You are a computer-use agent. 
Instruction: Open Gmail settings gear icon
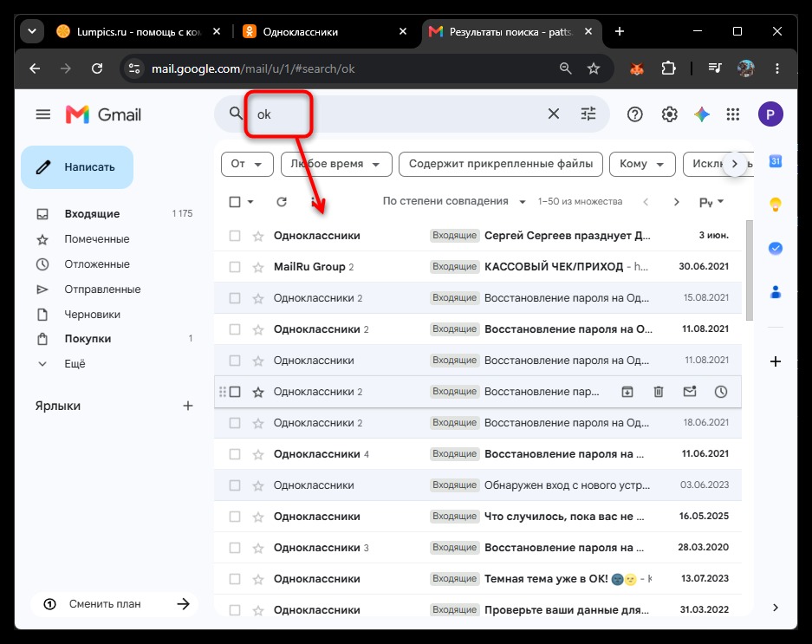coord(669,114)
